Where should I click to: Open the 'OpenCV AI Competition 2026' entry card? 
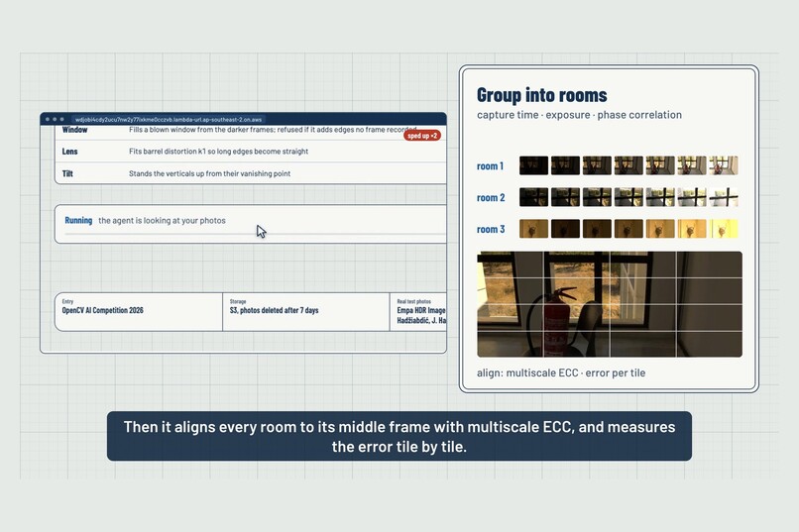(x=139, y=311)
